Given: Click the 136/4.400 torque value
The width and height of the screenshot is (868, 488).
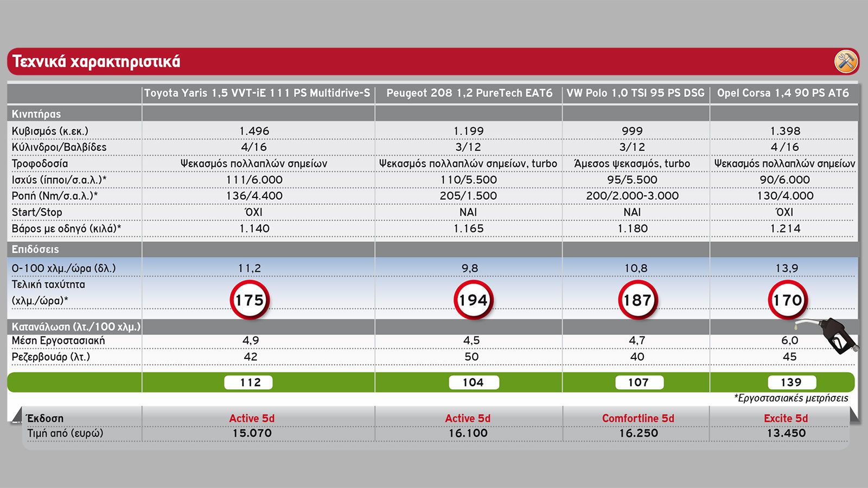Looking at the screenshot, I should [254, 196].
